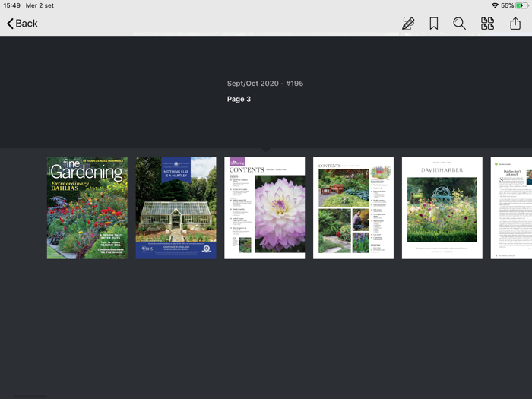Bookmark this page

pyautogui.click(x=434, y=24)
